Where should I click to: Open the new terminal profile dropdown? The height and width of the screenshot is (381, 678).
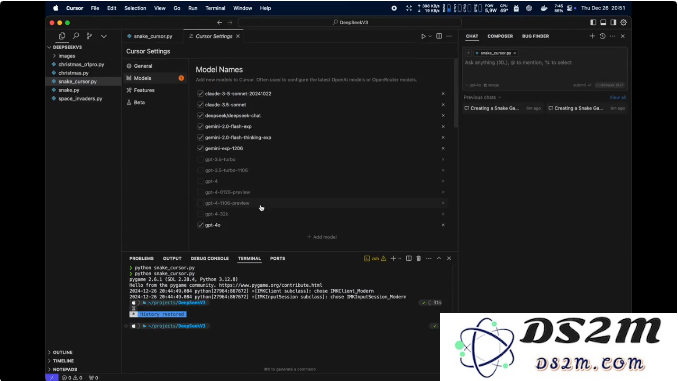(400, 259)
